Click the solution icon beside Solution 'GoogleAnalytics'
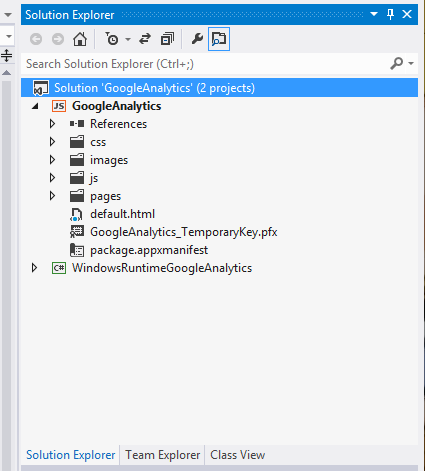 coord(41,88)
